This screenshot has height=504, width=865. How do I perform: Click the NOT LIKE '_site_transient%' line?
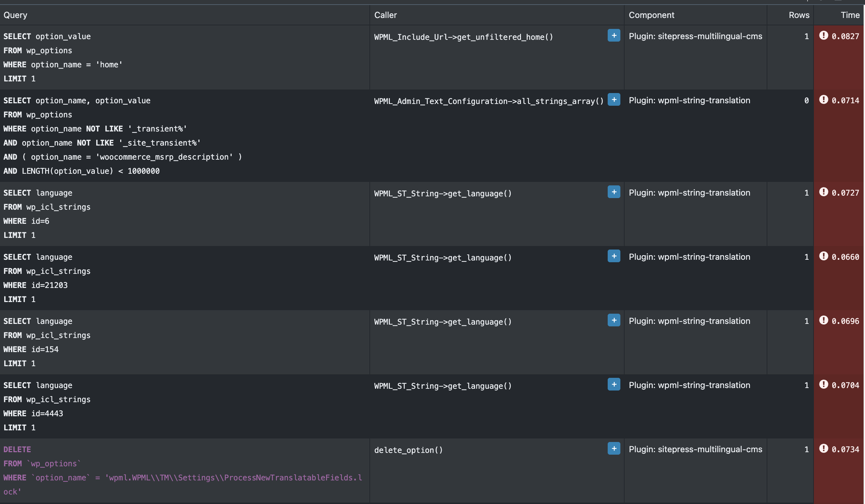pyautogui.click(x=102, y=143)
